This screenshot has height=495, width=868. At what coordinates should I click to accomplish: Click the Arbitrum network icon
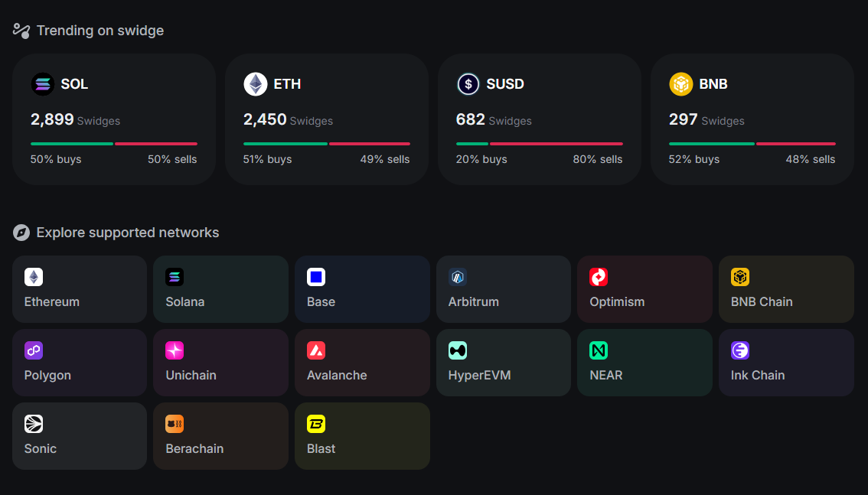(458, 277)
